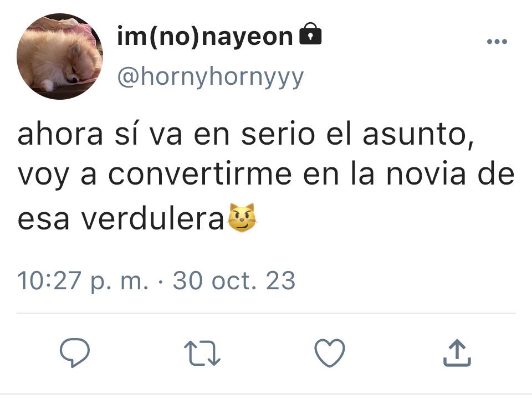
Task: Click the @hornyhornyyy handle
Action: click(x=211, y=78)
